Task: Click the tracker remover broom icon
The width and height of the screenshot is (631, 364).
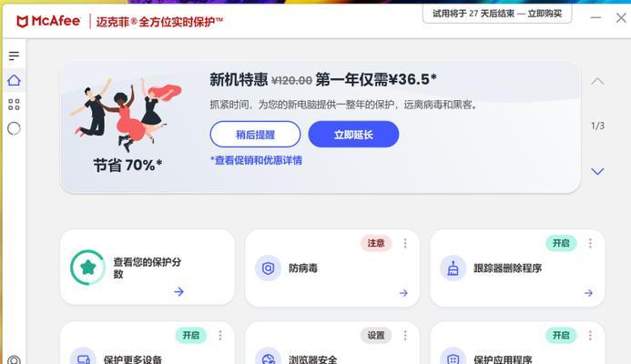Action: [x=453, y=268]
